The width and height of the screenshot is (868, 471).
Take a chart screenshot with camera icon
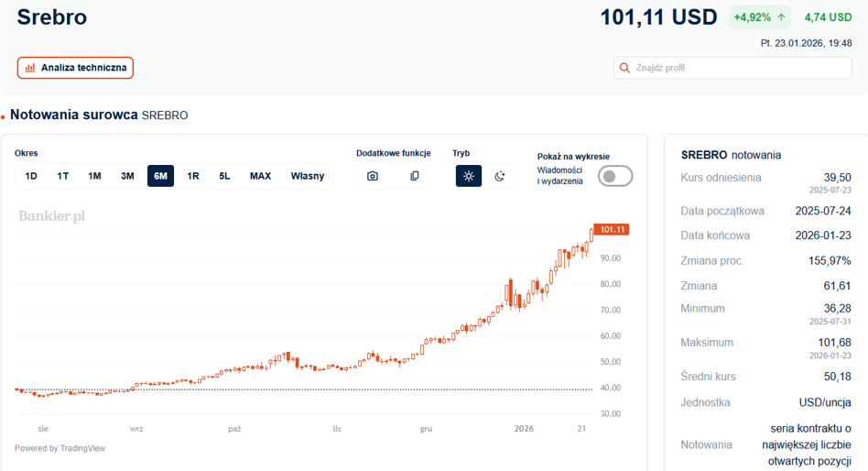(373, 176)
